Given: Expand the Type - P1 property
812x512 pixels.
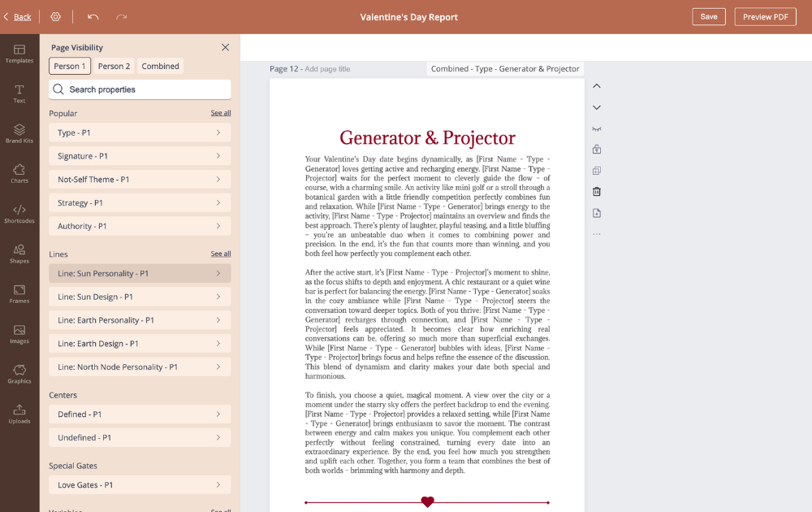Looking at the screenshot, I should pos(140,132).
